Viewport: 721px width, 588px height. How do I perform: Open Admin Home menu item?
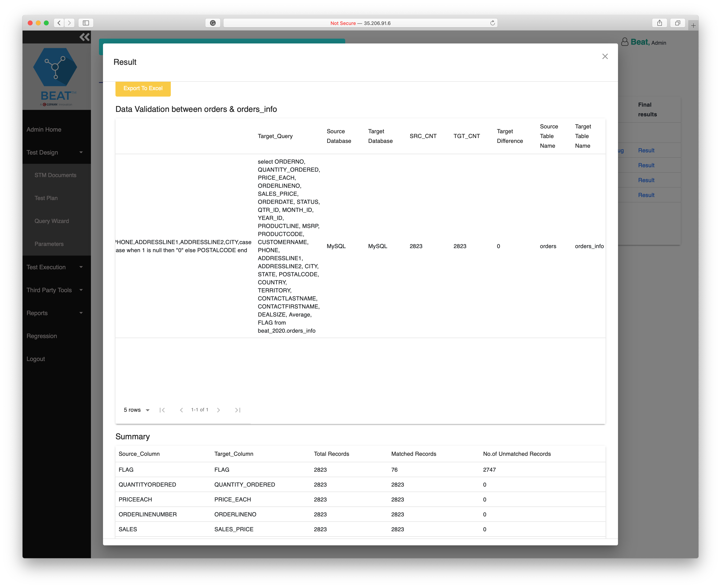[x=44, y=129]
